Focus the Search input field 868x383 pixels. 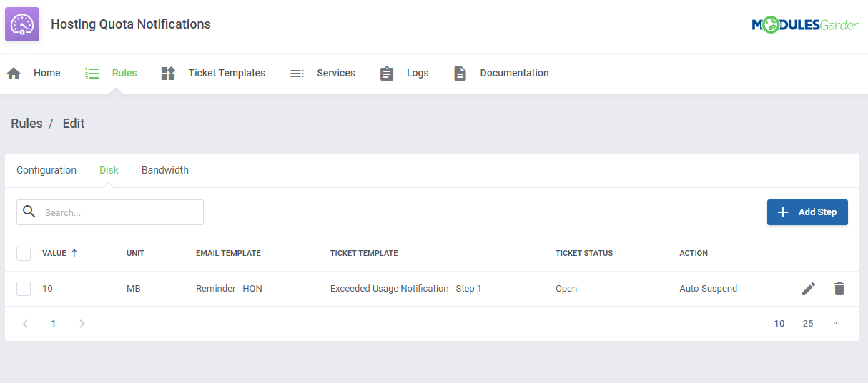click(110, 212)
